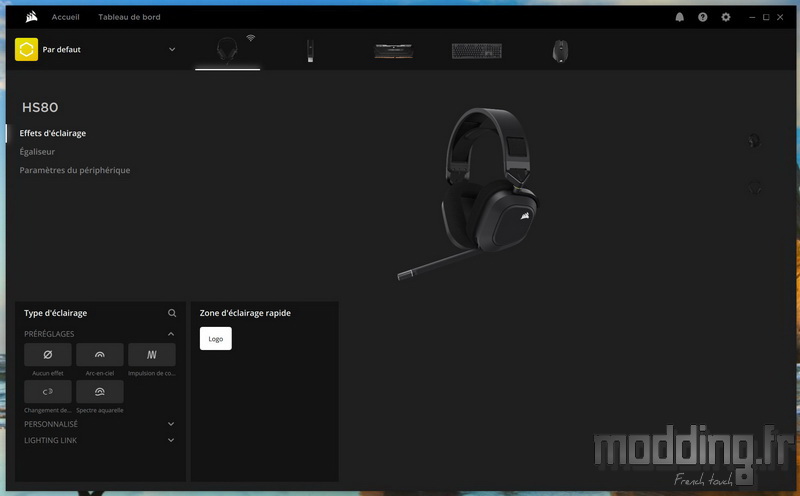Open the Accueil tab
Viewport: 800px width, 496px height.
point(65,17)
